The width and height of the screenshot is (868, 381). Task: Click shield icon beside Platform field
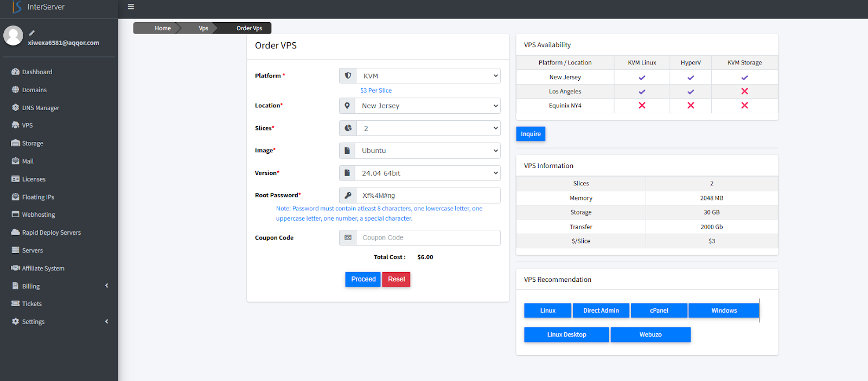[348, 76]
